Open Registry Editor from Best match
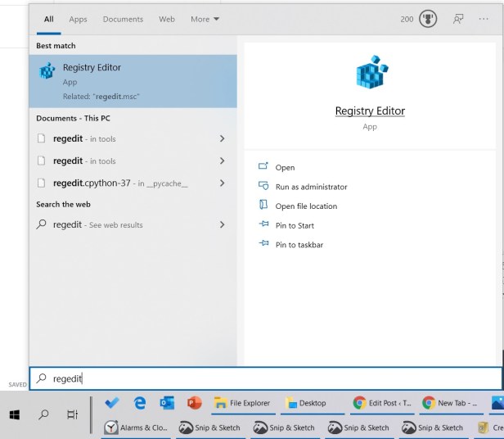Image resolution: width=504 pixels, height=439 pixels. click(131, 80)
